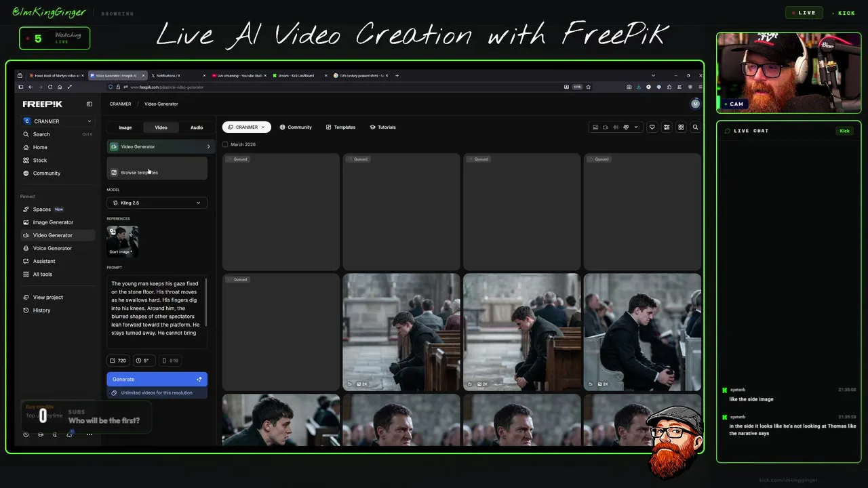The image size is (868, 488).
Task: Switch to the Image tab
Action: click(x=125, y=127)
